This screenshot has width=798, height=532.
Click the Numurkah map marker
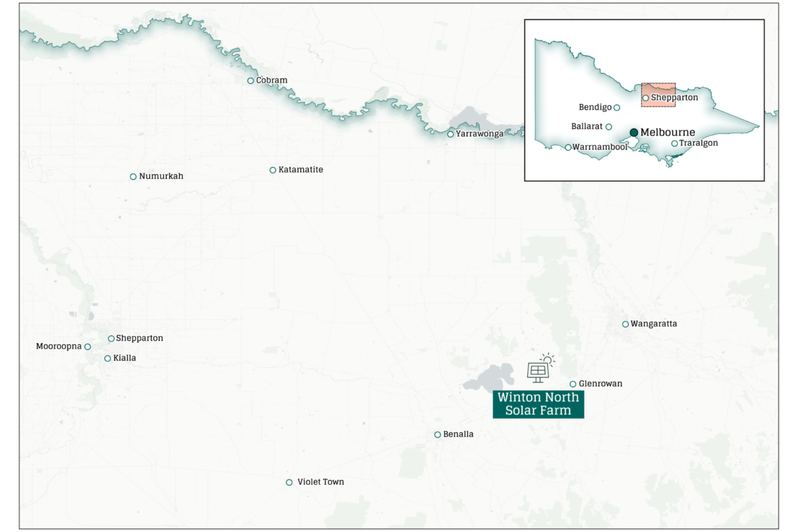click(133, 177)
